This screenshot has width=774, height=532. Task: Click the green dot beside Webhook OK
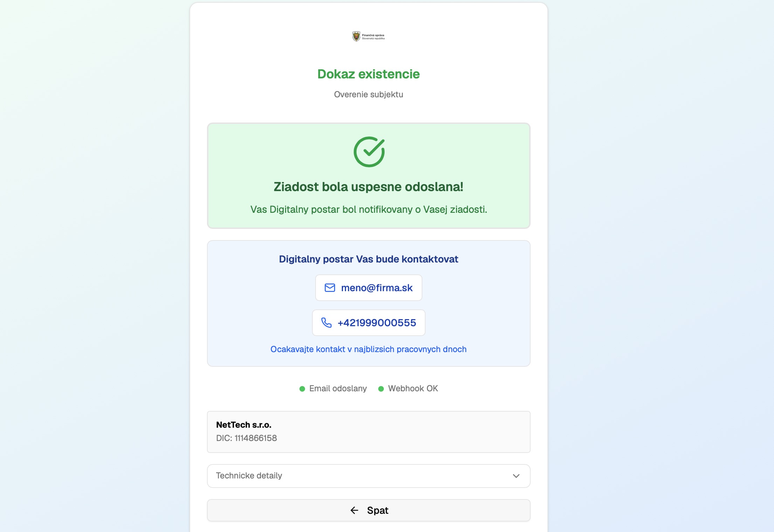pyautogui.click(x=381, y=389)
